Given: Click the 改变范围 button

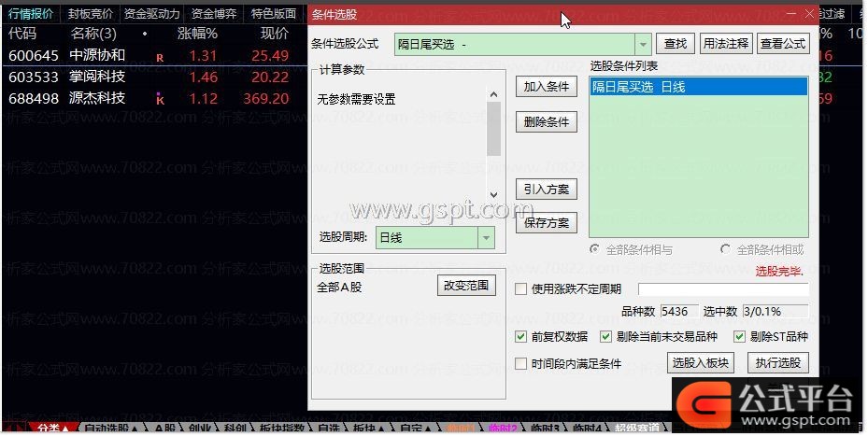Looking at the screenshot, I should (466, 286).
